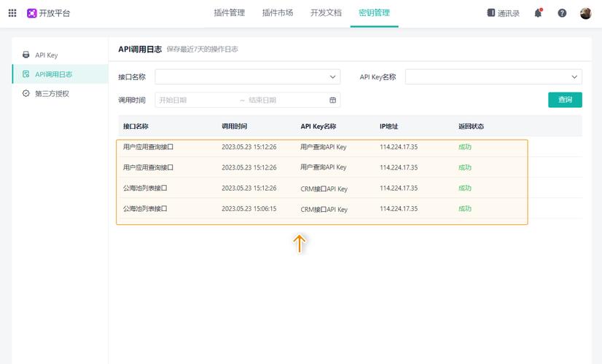Switch to the 插件市场 tab

pyautogui.click(x=277, y=13)
